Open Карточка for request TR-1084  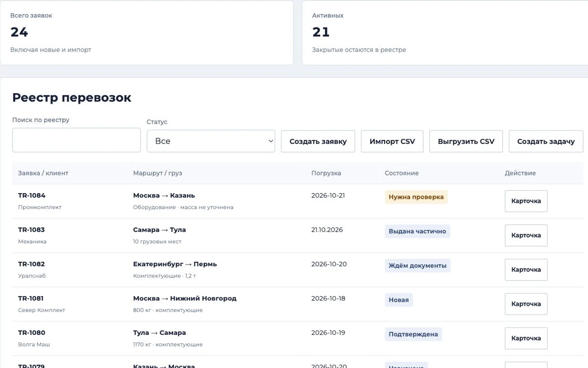click(526, 201)
